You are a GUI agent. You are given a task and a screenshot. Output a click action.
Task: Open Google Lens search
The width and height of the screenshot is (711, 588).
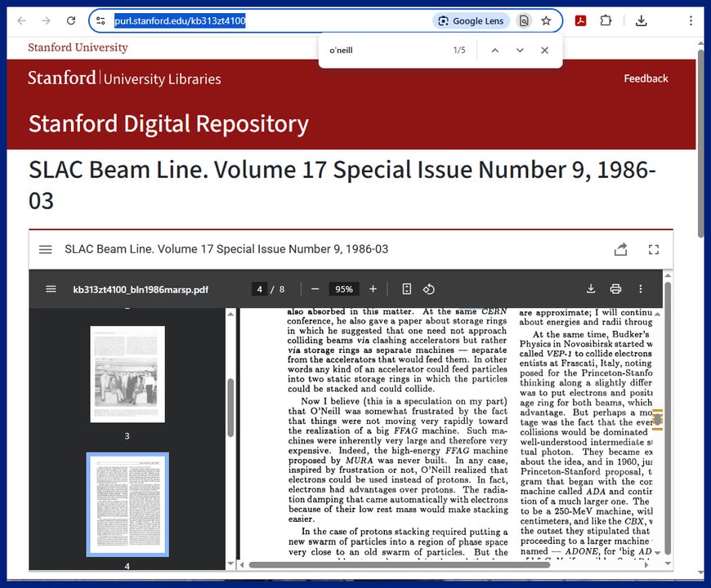(x=472, y=21)
